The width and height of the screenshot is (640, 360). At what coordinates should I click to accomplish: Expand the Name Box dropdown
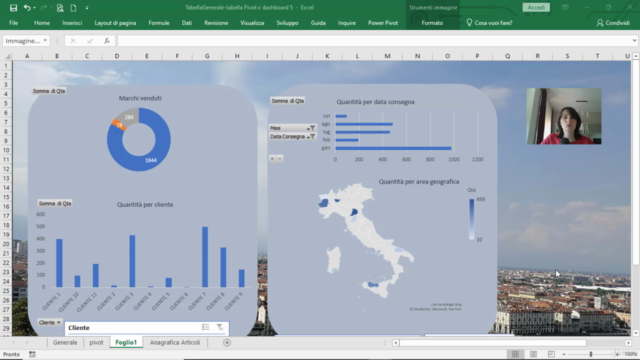(45, 41)
